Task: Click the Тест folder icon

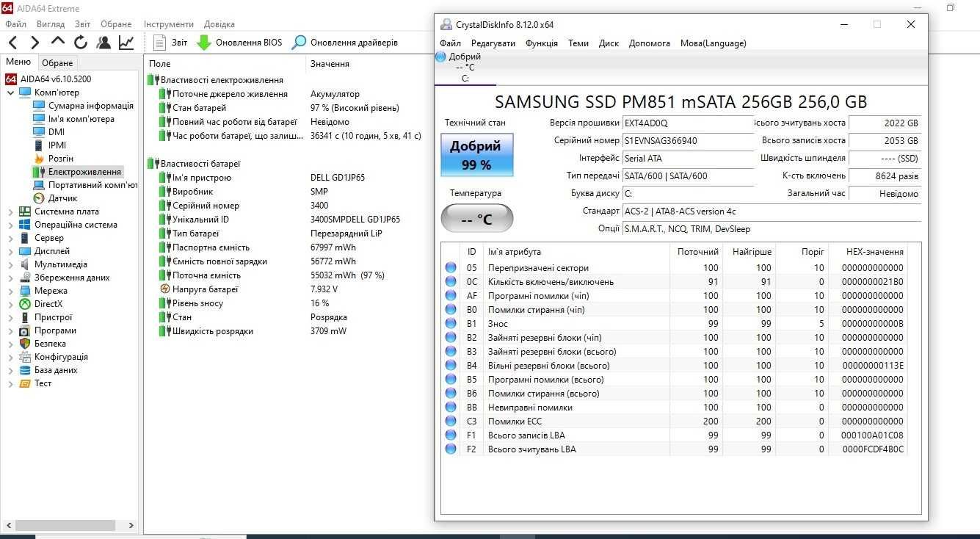Action: point(25,383)
